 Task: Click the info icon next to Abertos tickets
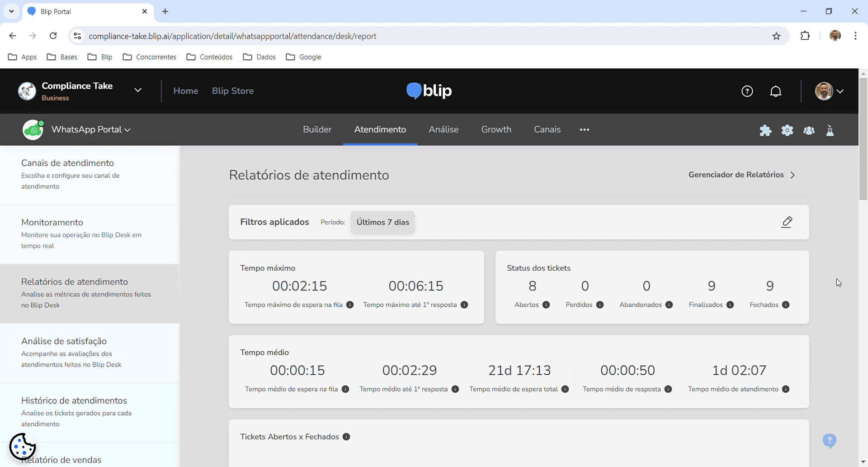pos(546,305)
